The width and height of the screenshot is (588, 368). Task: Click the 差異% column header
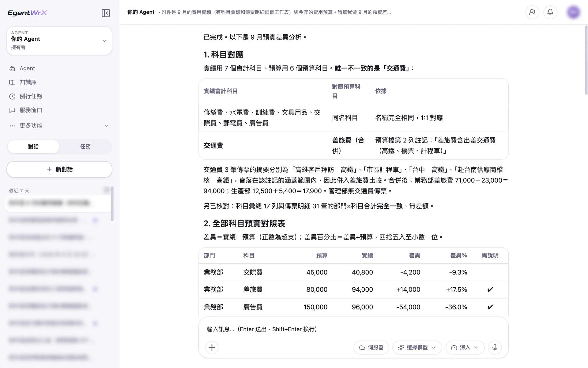458,255
